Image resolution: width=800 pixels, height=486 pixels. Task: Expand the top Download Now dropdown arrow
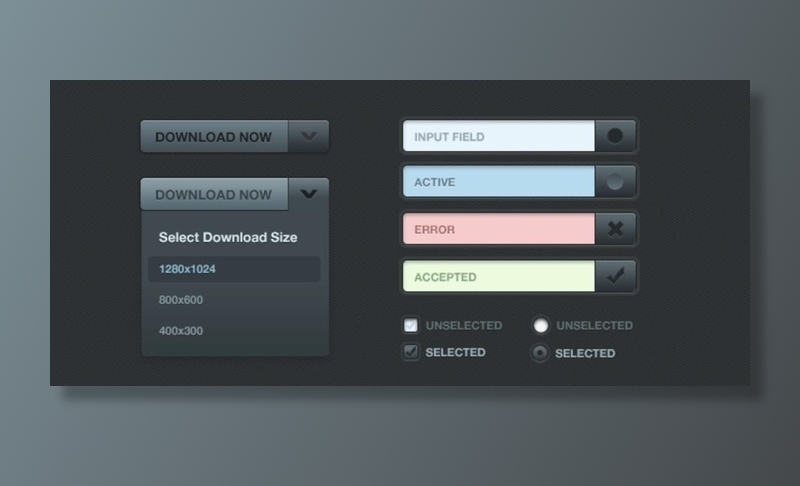click(x=308, y=137)
